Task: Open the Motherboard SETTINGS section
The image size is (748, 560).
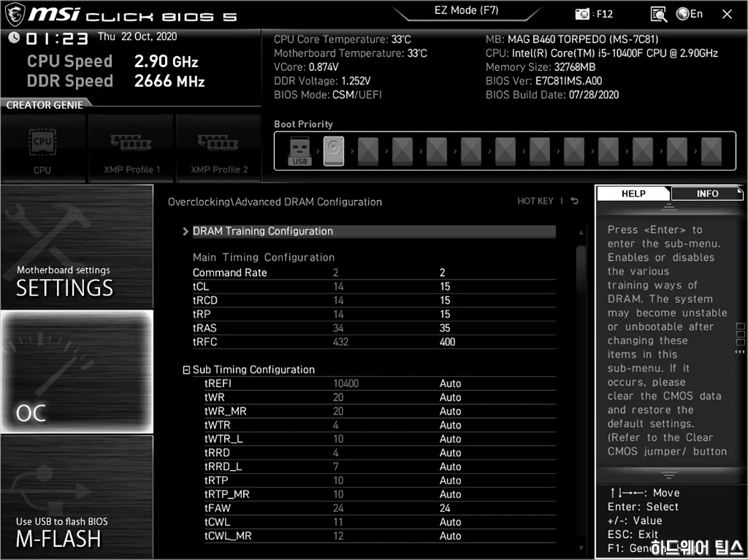Action: [77, 247]
